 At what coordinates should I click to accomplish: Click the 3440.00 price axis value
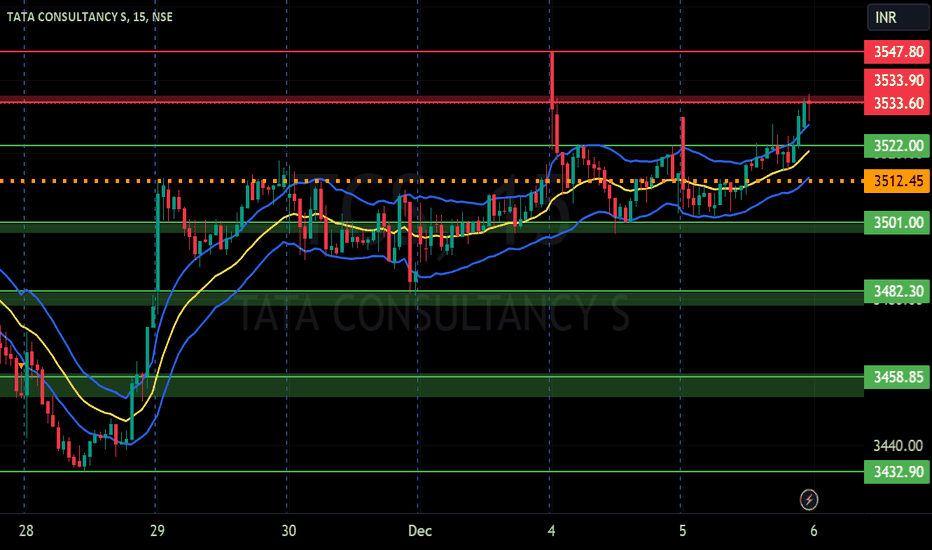tap(898, 445)
